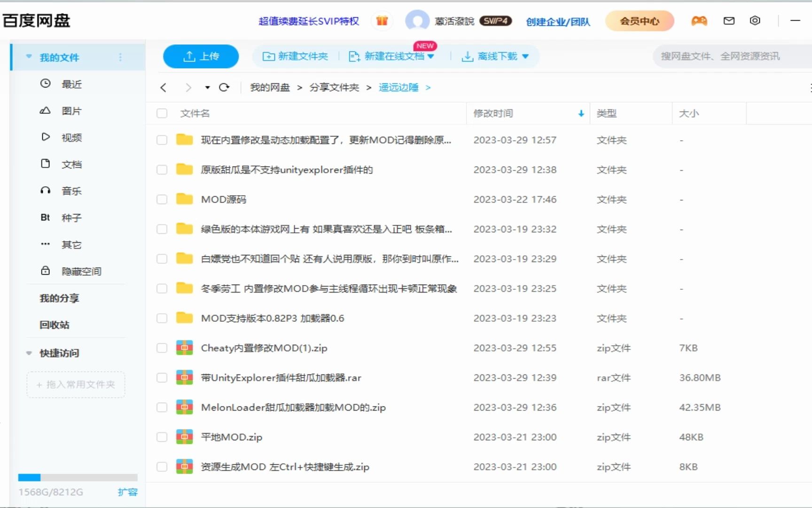Click 新建文件夹 button
Viewport: 812px width, 508px height.
[295, 56]
